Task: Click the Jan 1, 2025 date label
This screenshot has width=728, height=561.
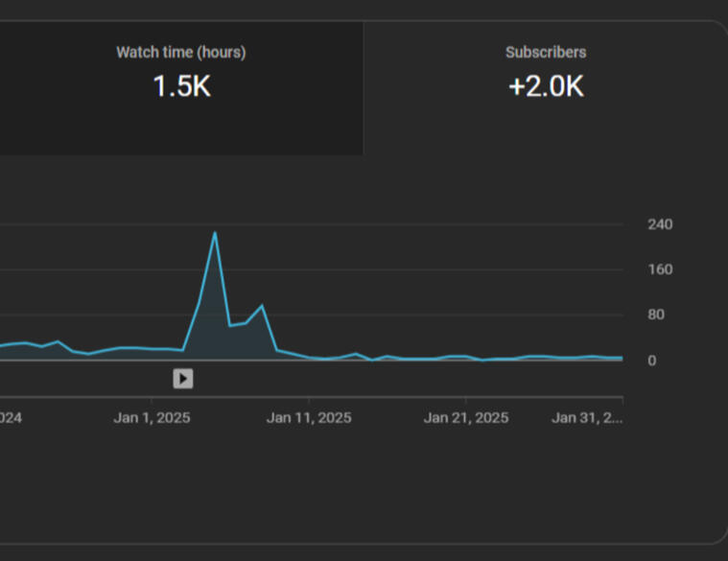Action: click(152, 418)
